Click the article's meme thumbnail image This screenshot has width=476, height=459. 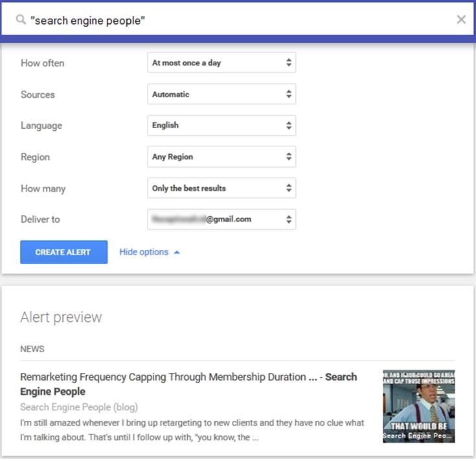[x=418, y=406]
